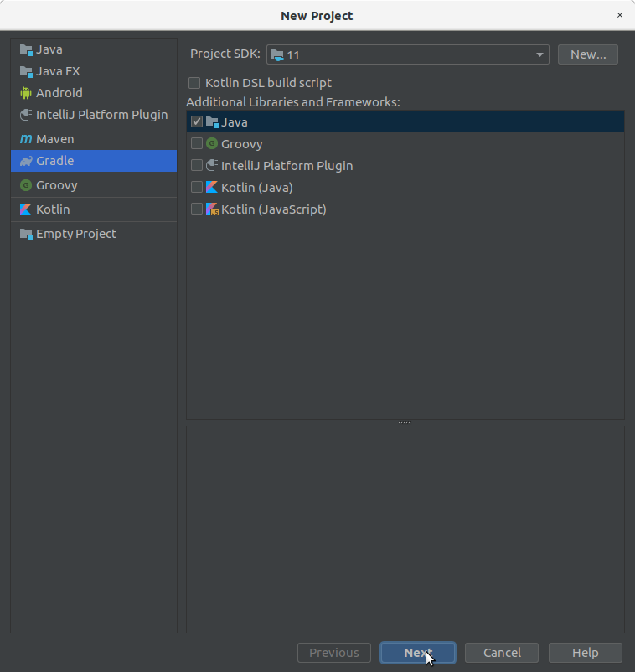Click the Gradle elephant icon

click(26, 161)
